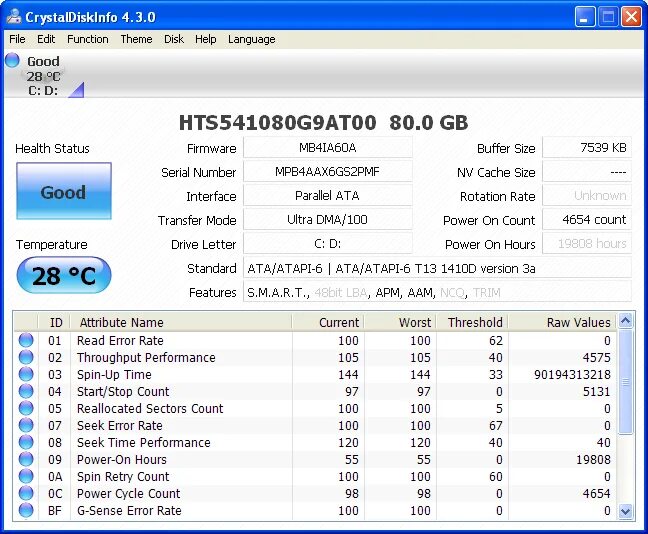Open the Language menu
The height and width of the screenshot is (534, 648).
click(251, 39)
